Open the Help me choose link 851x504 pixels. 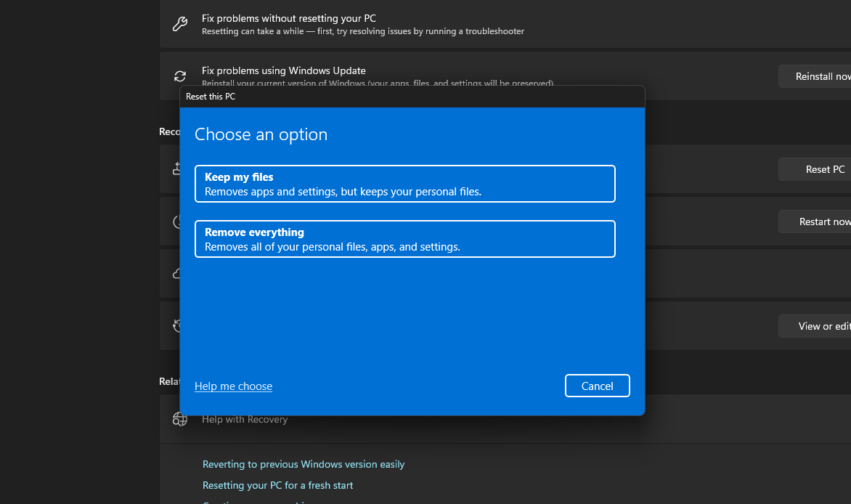[x=233, y=386]
